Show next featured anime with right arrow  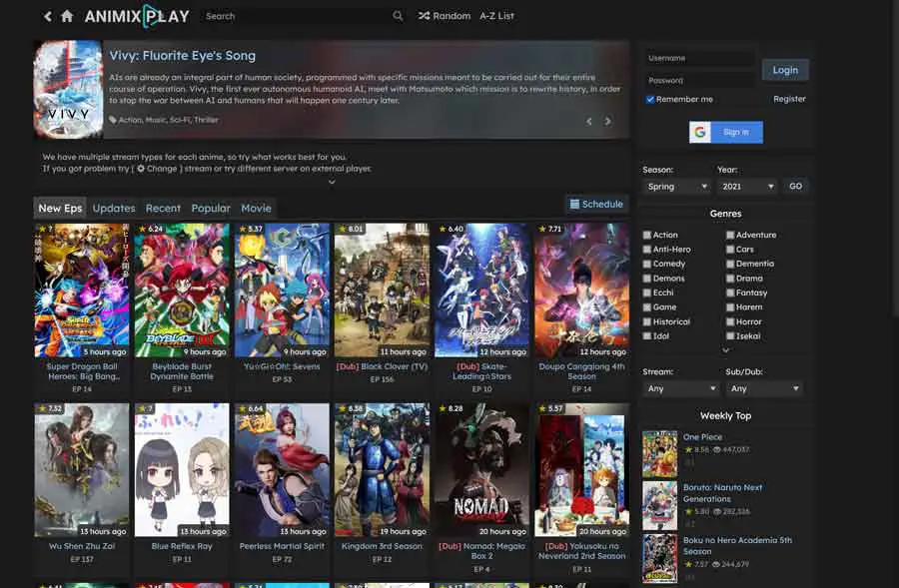click(x=607, y=122)
